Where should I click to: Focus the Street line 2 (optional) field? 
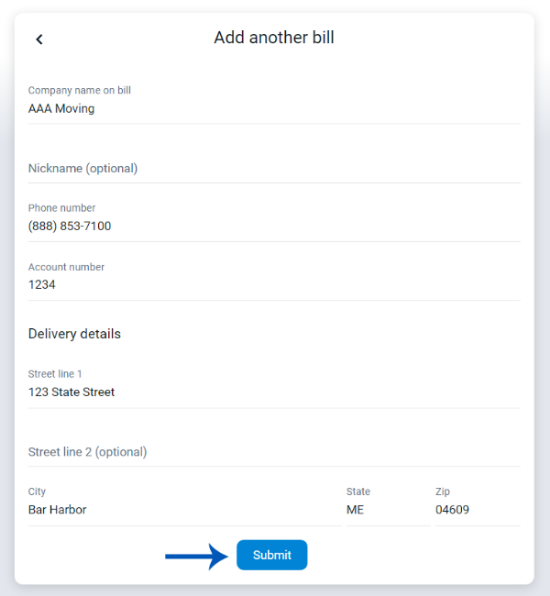pos(274,452)
